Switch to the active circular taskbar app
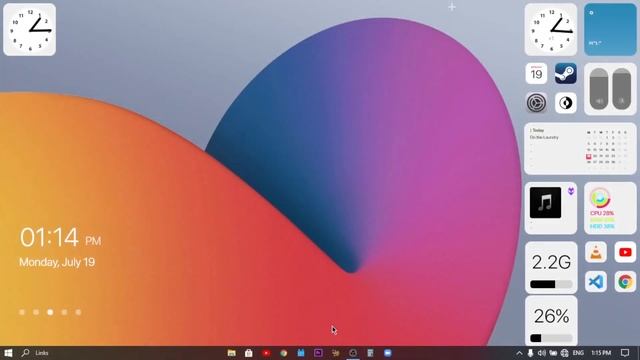The image size is (640, 360). coord(353,353)
